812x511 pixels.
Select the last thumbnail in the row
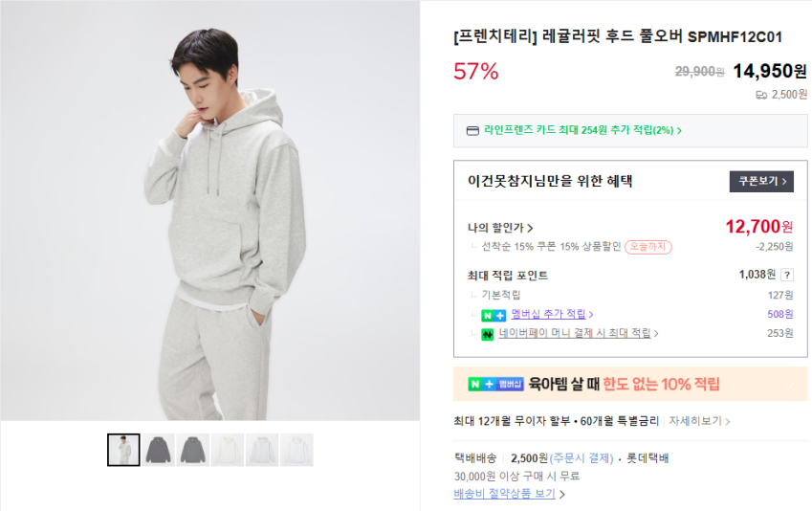point(296,450)
